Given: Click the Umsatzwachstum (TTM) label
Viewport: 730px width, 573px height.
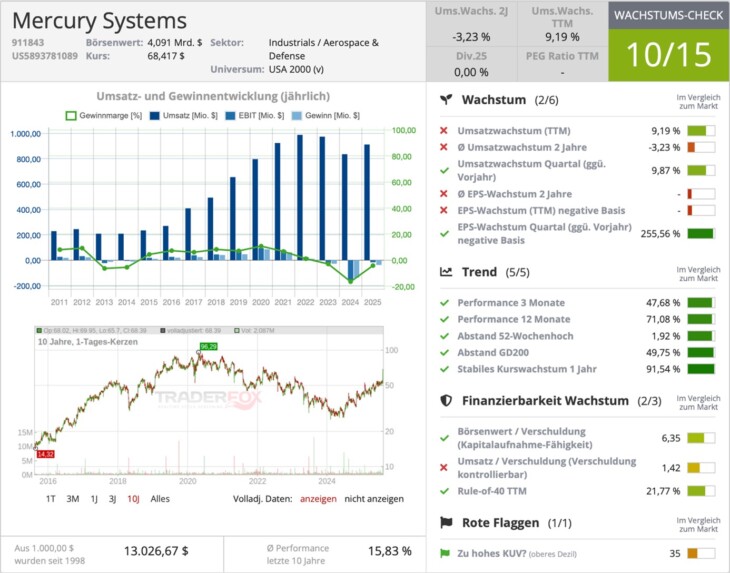Looking at the screenshot, I should coord(514,131).
